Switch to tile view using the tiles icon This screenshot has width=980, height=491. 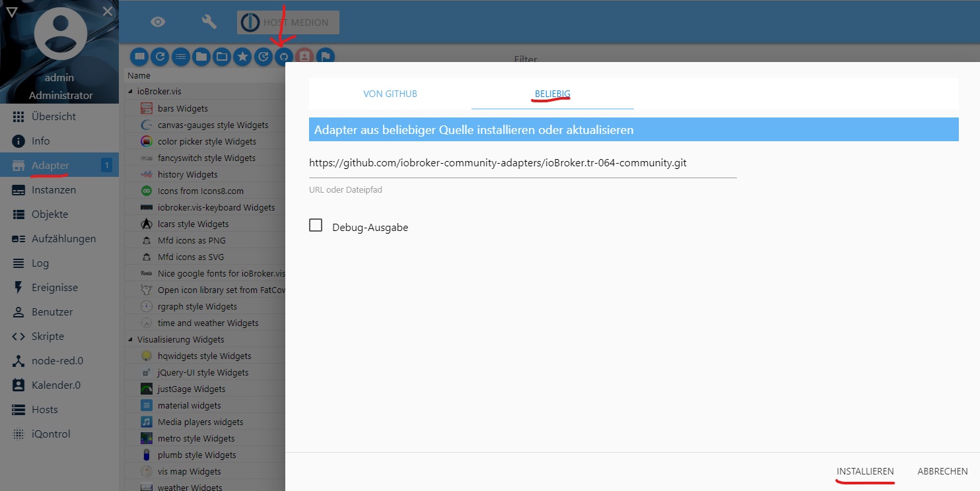pos(139,57)
